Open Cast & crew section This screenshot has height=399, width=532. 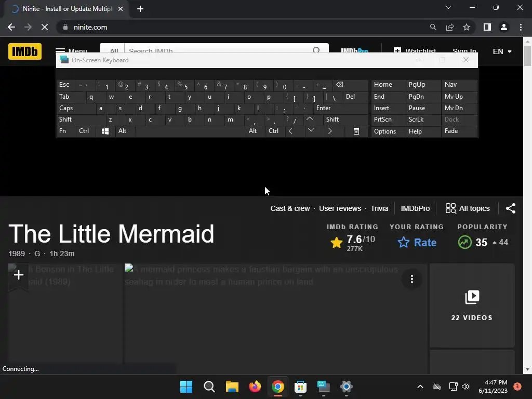(290, 208)
